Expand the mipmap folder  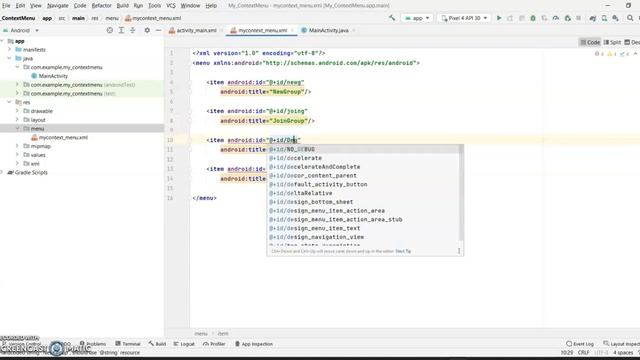point(17,146)
